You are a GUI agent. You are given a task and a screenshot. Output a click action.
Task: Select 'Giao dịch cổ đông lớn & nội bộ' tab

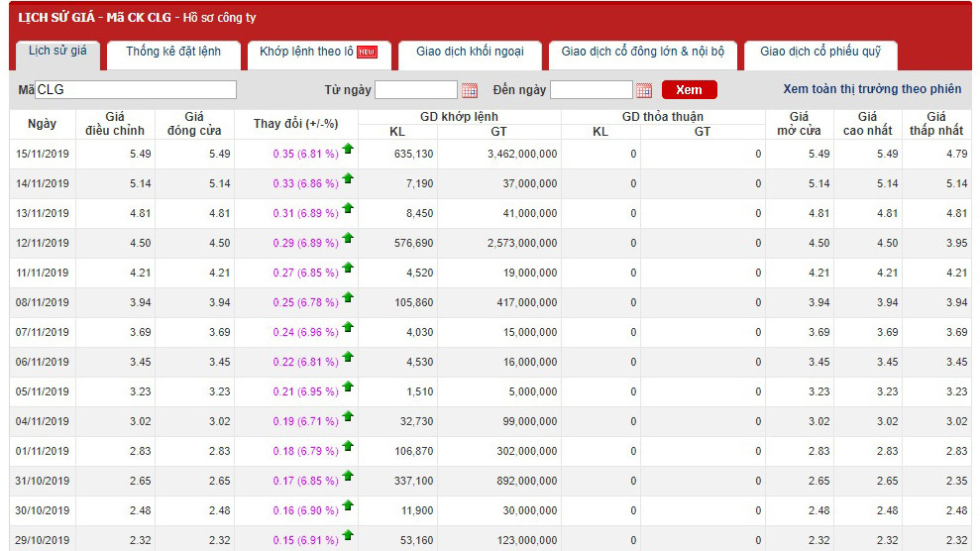(x=642, y=52)
